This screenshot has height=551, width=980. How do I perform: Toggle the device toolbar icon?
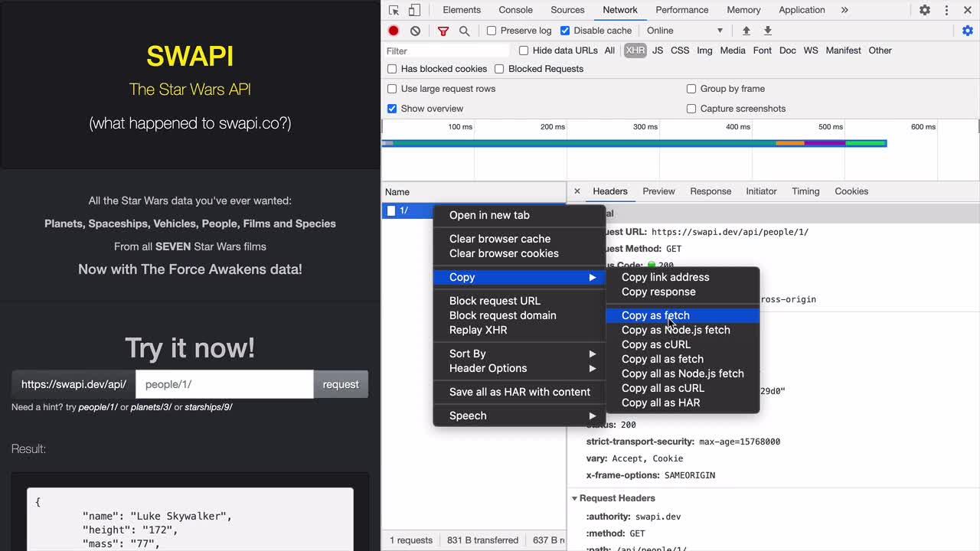pos(414,10)
